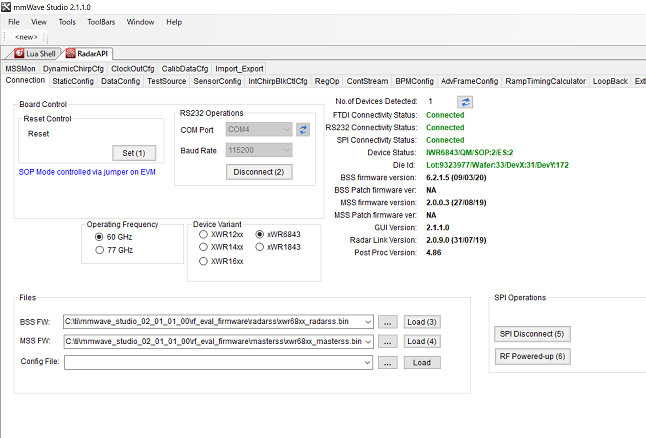Open the LoopBack tab
The width and height of the screenshot is (646, 438).
coord(610,81)
